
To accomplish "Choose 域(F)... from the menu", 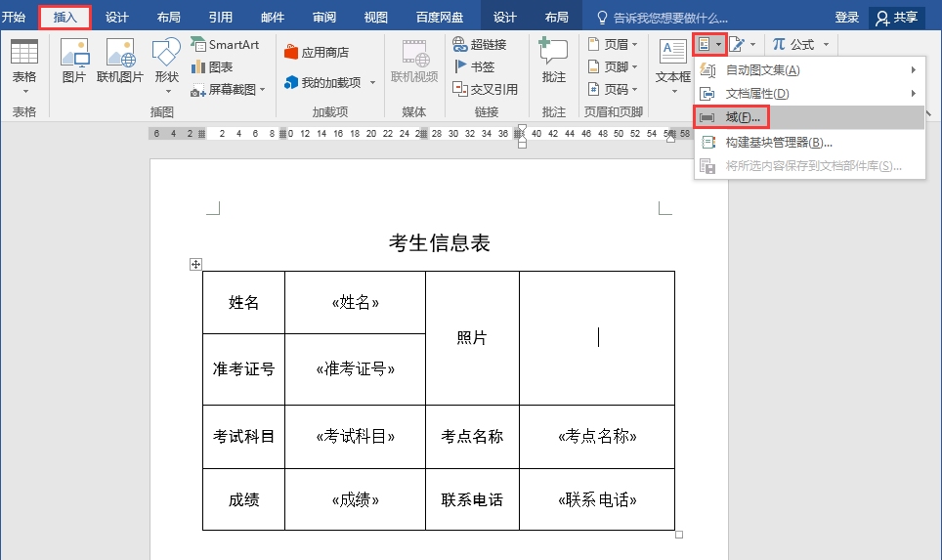I will click(x=809, y=117).
